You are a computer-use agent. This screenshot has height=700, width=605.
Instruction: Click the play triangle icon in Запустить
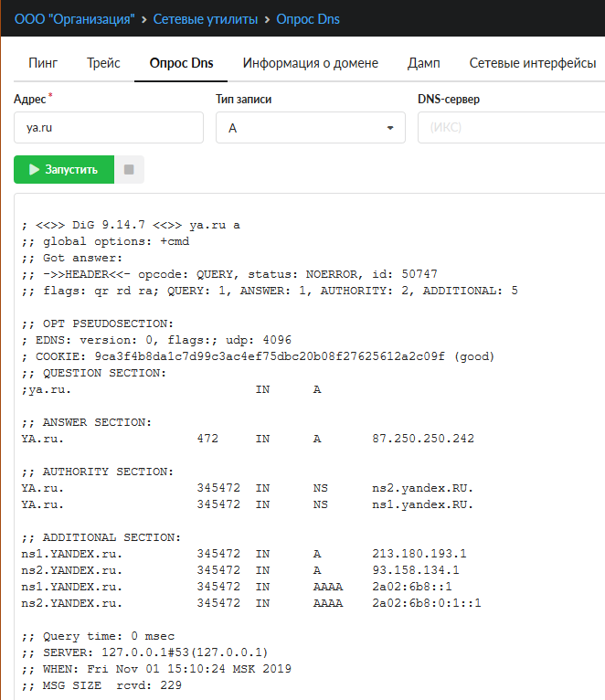click(x=34, y=170)
